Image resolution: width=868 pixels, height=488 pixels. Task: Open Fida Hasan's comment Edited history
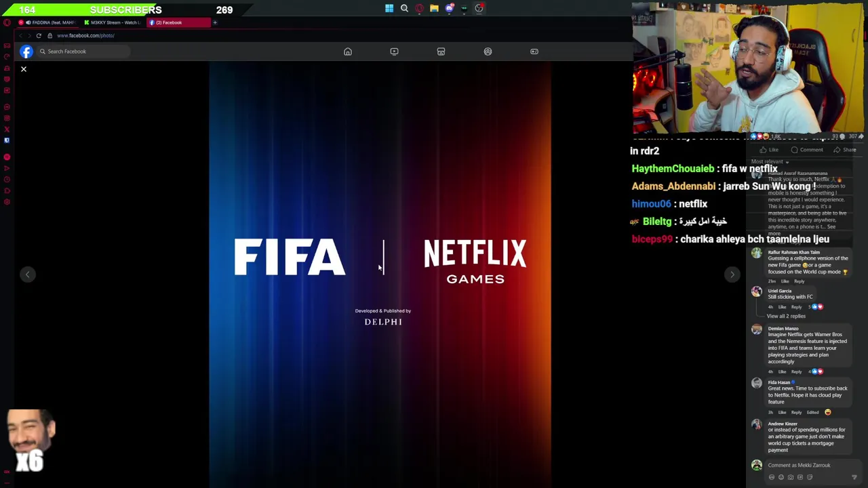(812, 412)
